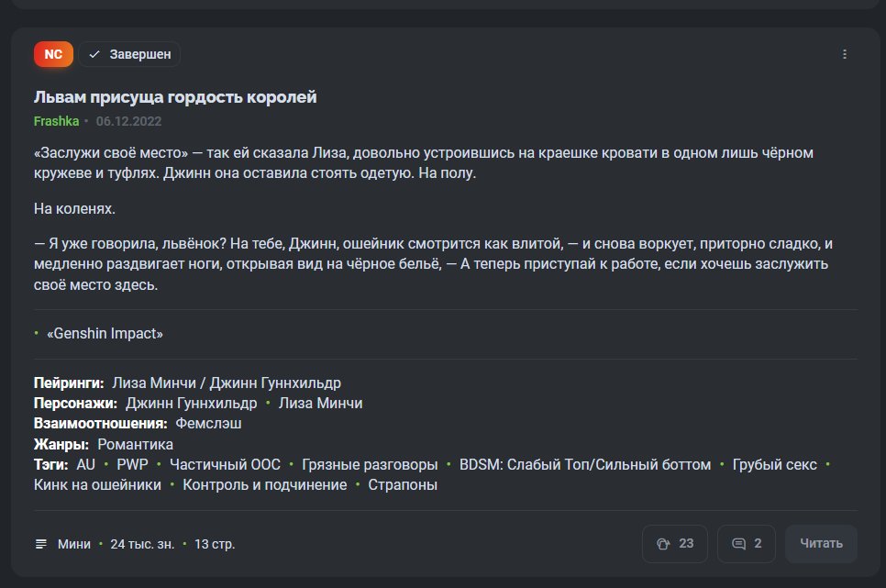Open the Фемслэш relationship tag
The image size is (886, 588).
pyautogui.click(x=208, y=424)
